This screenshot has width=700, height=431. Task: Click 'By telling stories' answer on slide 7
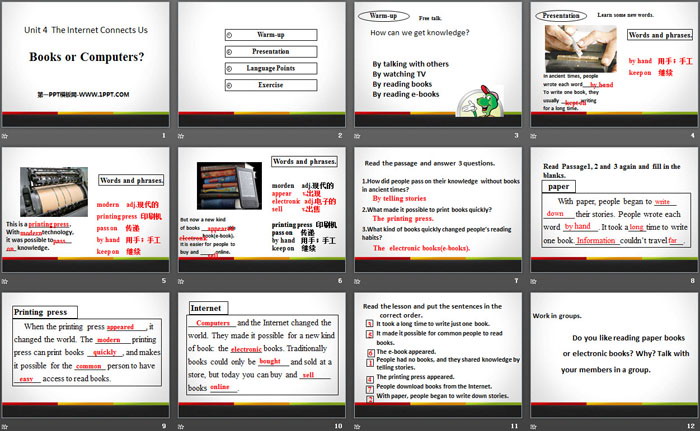[400, 198]
